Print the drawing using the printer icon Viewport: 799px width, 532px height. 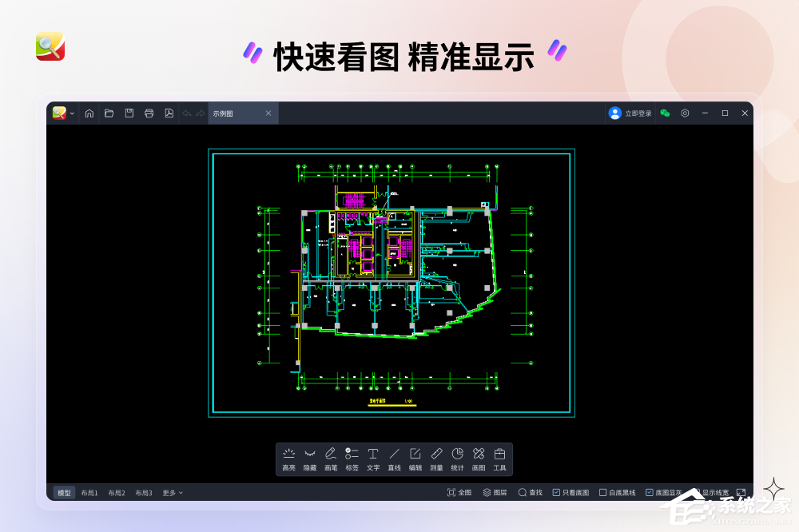point(149,113)
